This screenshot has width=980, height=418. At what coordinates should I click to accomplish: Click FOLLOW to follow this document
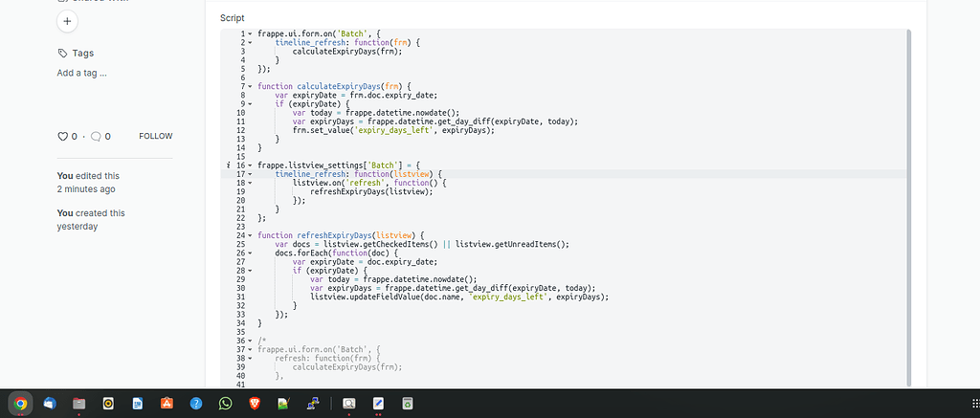tap(155, 137)
